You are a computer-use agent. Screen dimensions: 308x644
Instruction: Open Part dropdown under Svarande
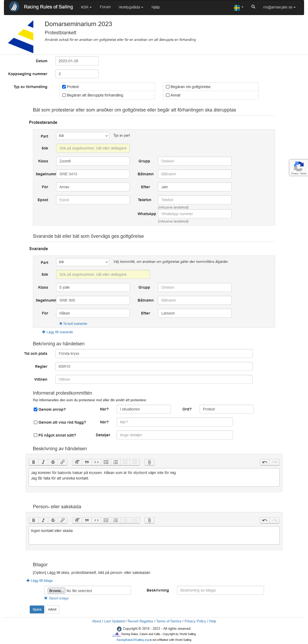click(82, 262)
